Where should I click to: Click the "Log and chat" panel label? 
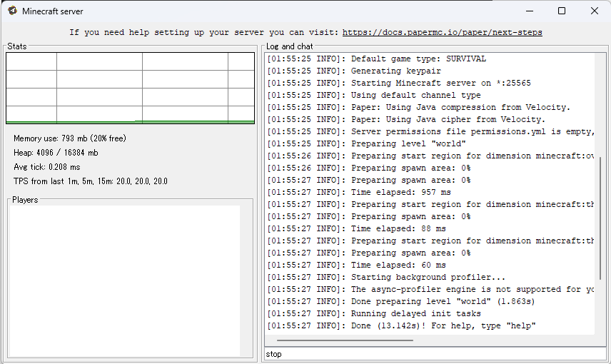(290, 46)
